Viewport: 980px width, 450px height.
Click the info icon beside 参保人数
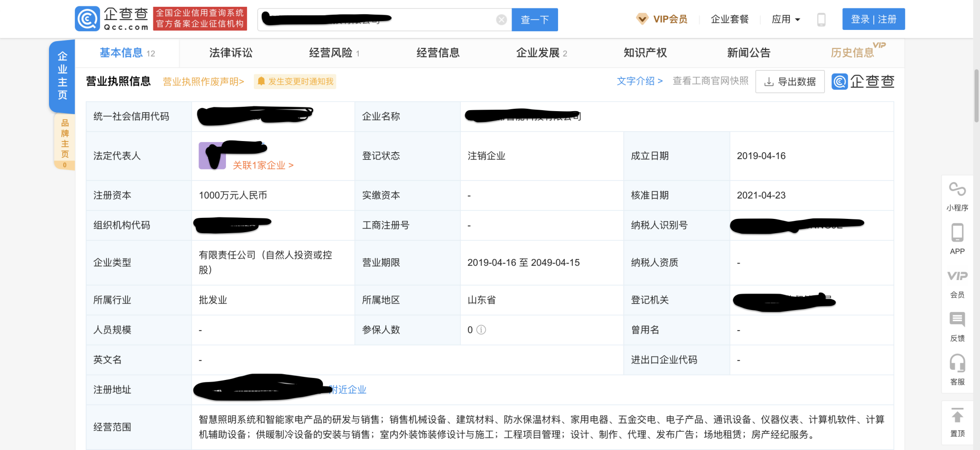coord(481,330)
